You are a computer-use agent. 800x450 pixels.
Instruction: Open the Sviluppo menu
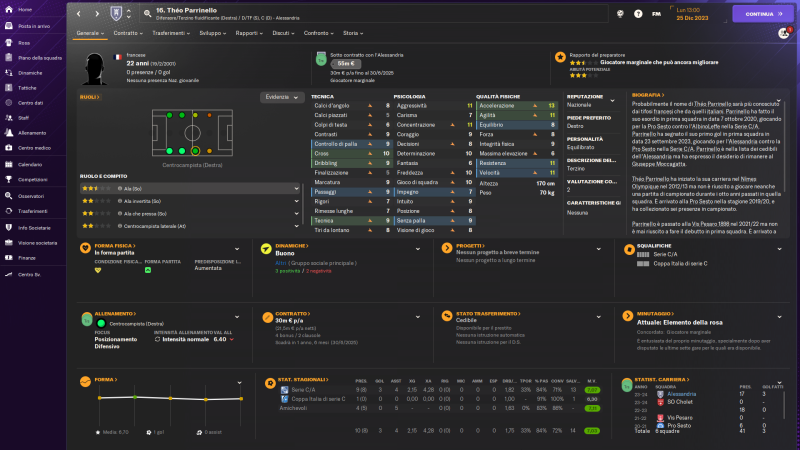212,33
